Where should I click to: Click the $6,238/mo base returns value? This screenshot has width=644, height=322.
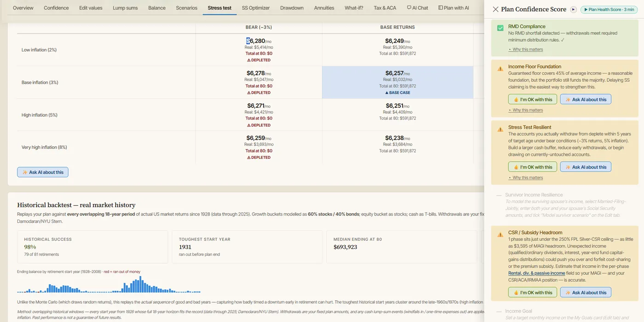pyautogui.click(x=397, y=138)
